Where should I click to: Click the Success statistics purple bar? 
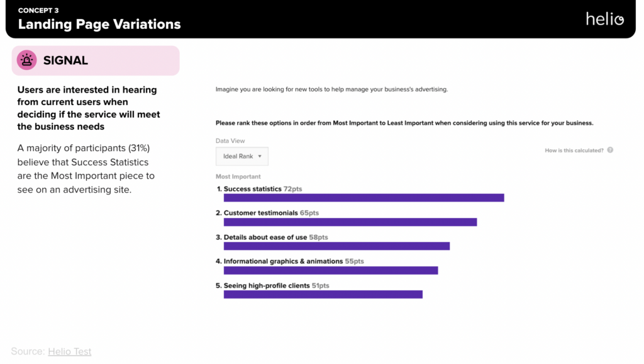(x=364, y=198)
